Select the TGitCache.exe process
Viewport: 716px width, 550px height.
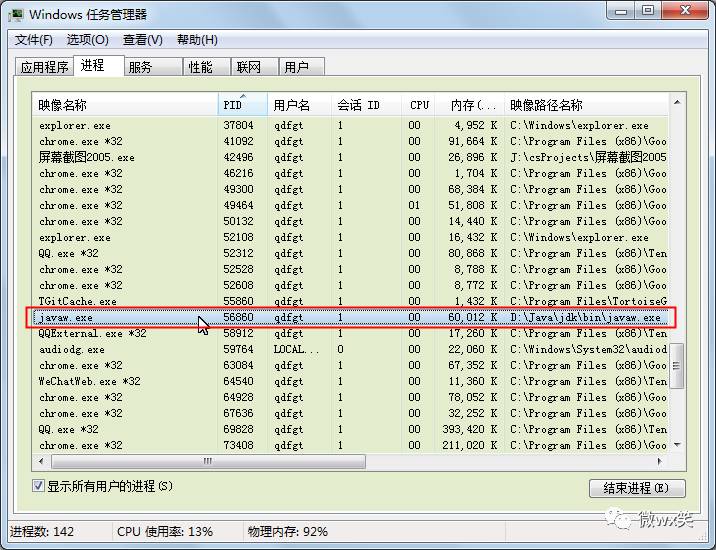coord(350,301)
